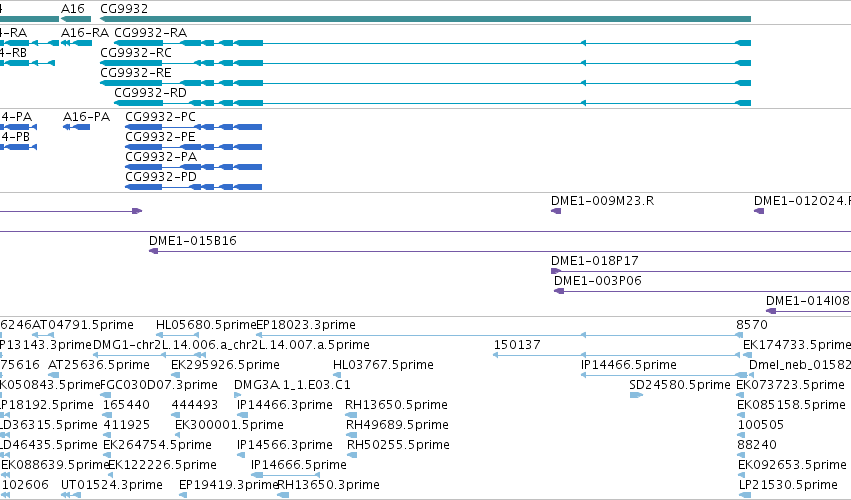
Task: Select the EK264754.5prime EST
Action: coord(107,455)
